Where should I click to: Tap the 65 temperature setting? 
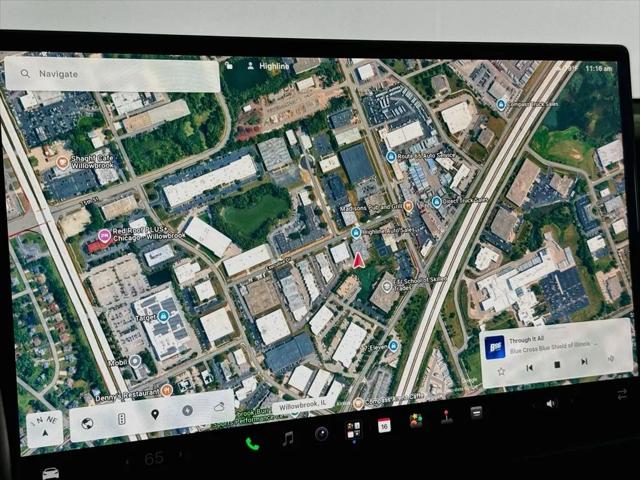(x=154, y=458)
